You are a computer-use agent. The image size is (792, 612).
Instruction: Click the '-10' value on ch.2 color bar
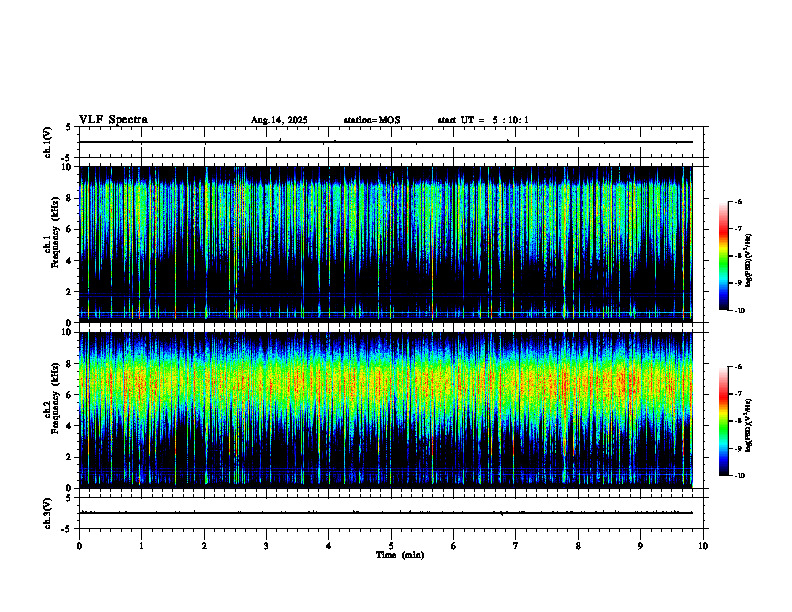[739, 476]
